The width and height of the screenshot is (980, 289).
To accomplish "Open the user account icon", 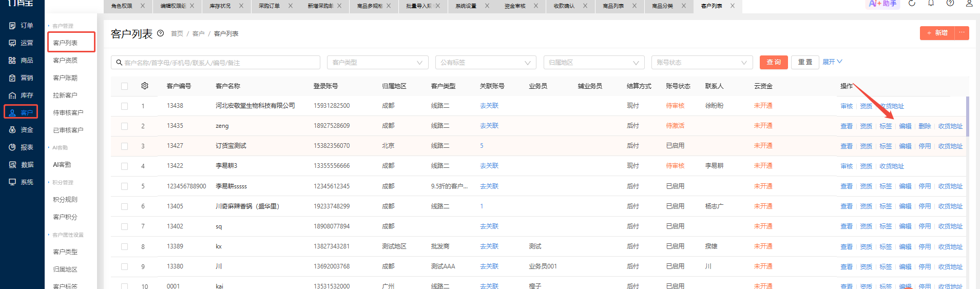I will 969,4.
